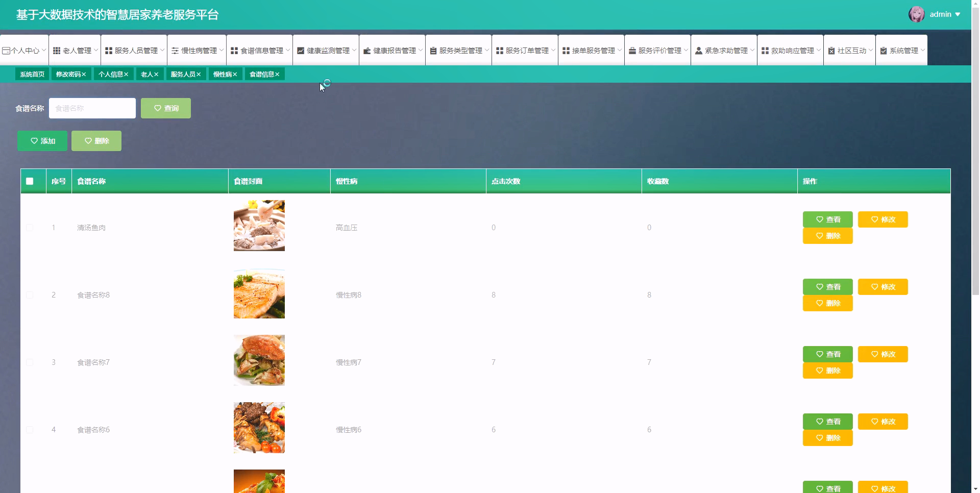Click the heart icon on the 查询 button
This screenshot has width=980, height=493.
coord(158,108)
